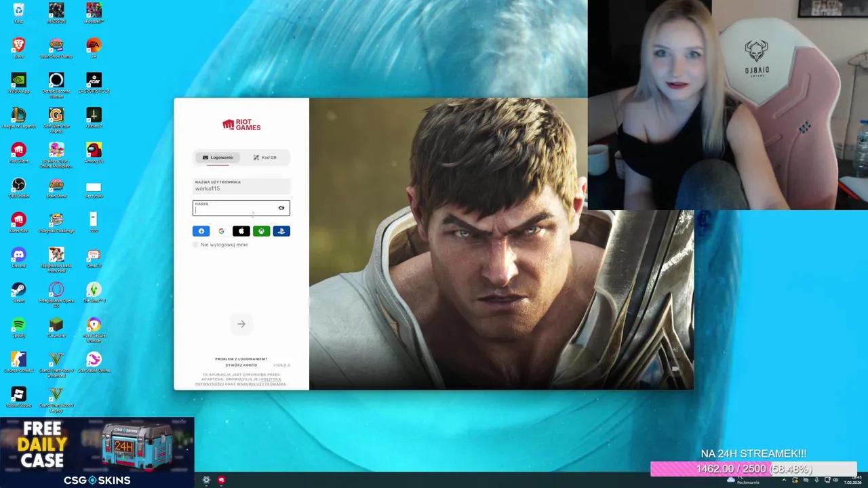Switch to the Logowanie tab

pos(218,157)
